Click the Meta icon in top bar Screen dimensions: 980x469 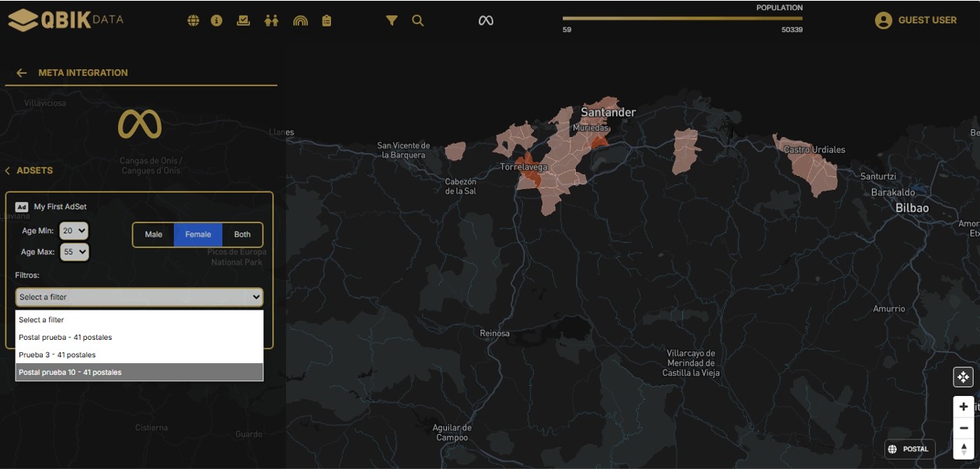pos(486,21)
